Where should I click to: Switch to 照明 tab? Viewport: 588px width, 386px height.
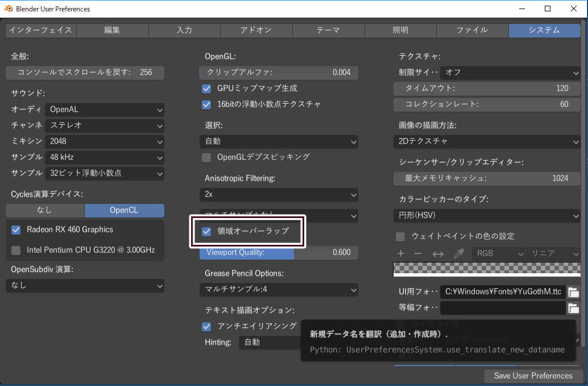pyautogui.click(x=400, y=30)
